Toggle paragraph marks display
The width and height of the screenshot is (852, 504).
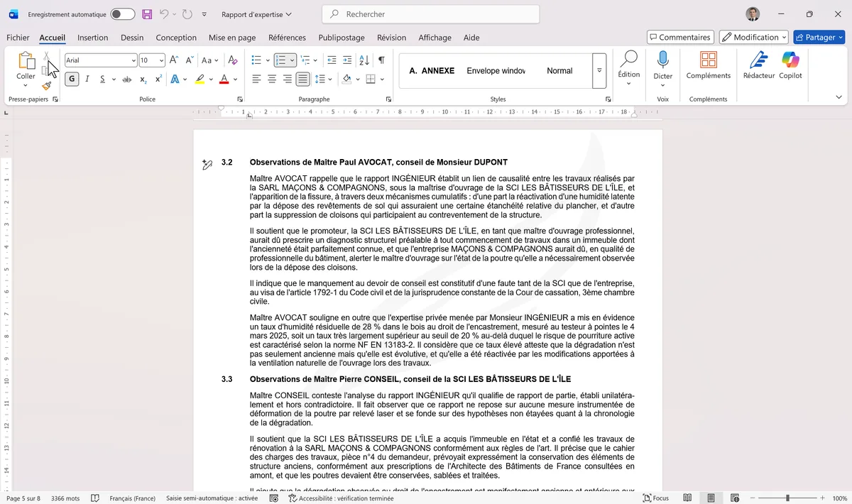[x=381, y=61]
